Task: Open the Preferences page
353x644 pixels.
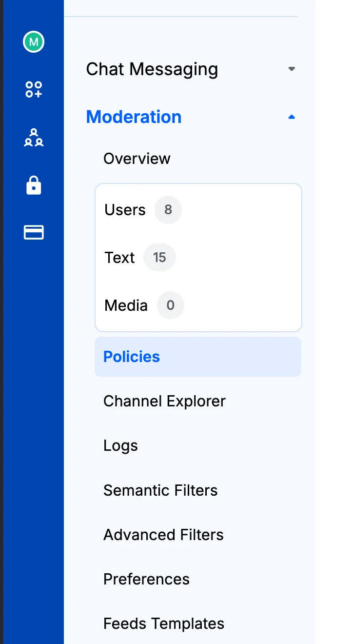Action: [146, 579]
